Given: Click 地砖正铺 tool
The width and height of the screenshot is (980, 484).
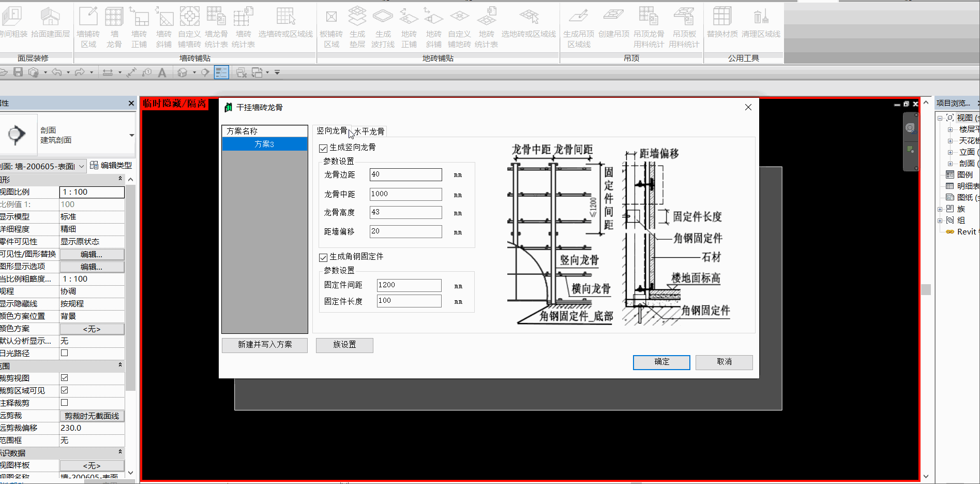Looking at the screenshot, I should (x=409, y=27).
